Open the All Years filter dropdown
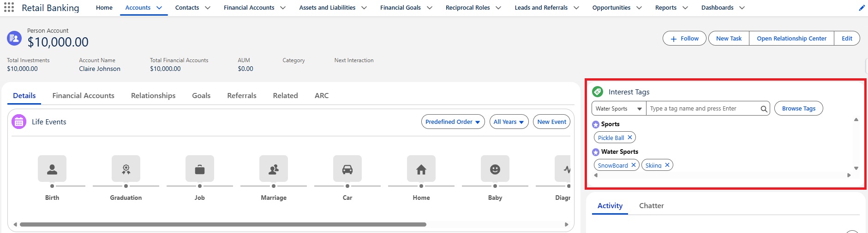Image resolution: width=868 pixels, height=233 pixels. (509, 122)
